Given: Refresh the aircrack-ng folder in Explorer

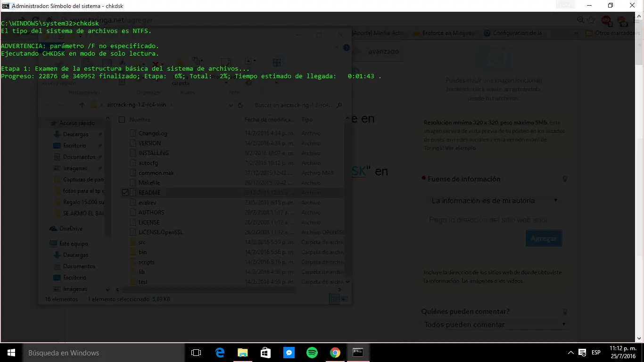Looking at the screenshot, I should 240,106.
